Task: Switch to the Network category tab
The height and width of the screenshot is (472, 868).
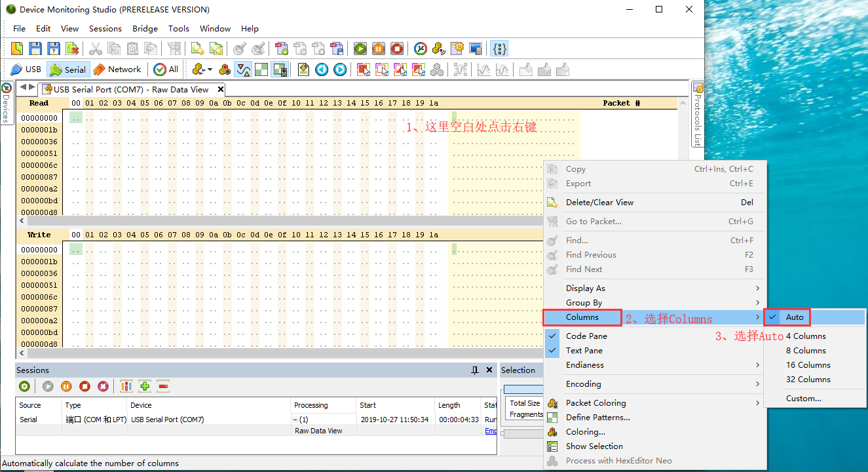Action: tap(118, 69)
